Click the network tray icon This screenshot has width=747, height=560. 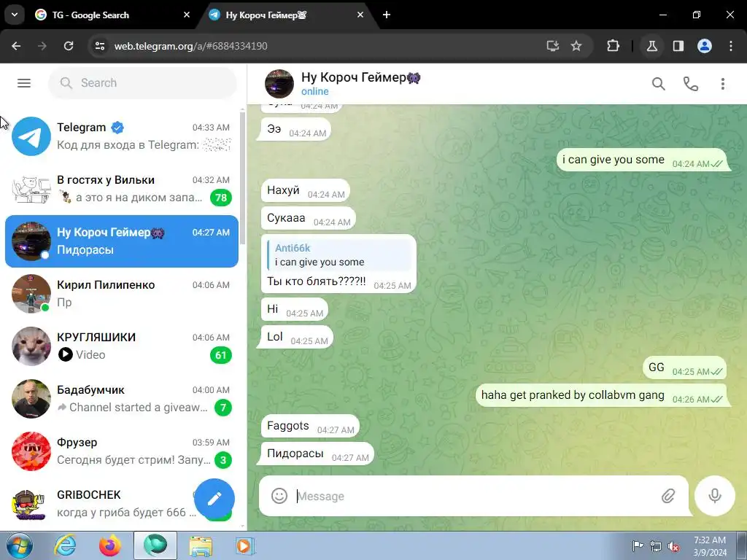click(656, 546)
